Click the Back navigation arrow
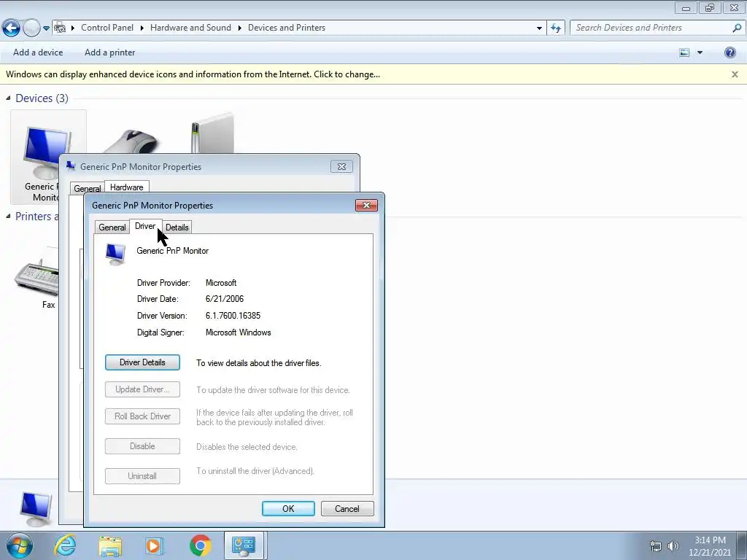 [11, 28]
